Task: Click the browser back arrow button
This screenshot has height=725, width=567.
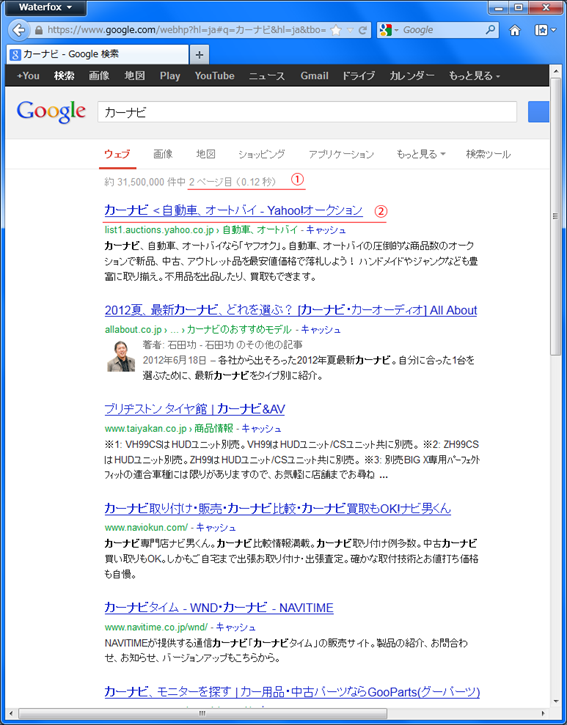Action: 19,30
